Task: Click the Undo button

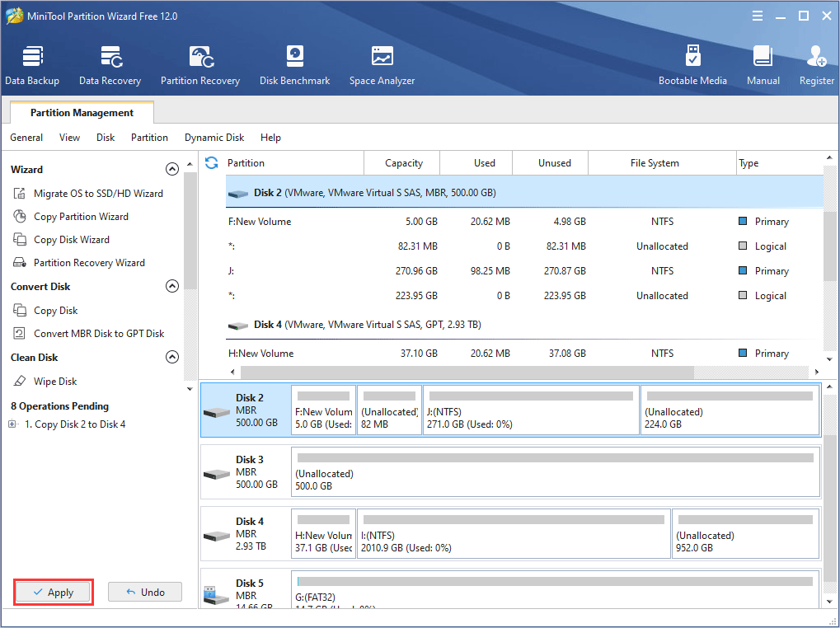Action: pyautogui.click(x=145, y=592)
